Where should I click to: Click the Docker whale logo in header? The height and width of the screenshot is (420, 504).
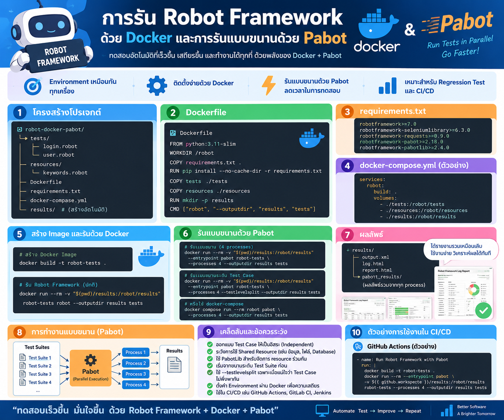(378, 24)
